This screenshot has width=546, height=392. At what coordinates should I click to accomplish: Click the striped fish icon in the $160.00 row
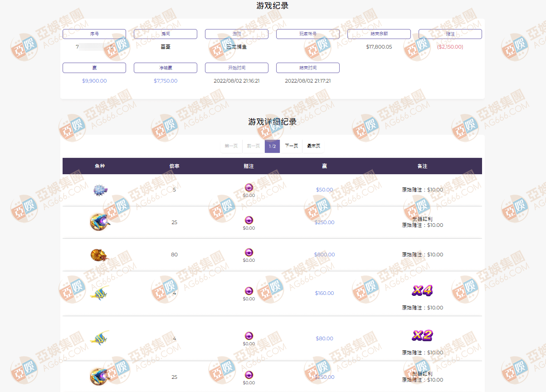coord(99,293)
